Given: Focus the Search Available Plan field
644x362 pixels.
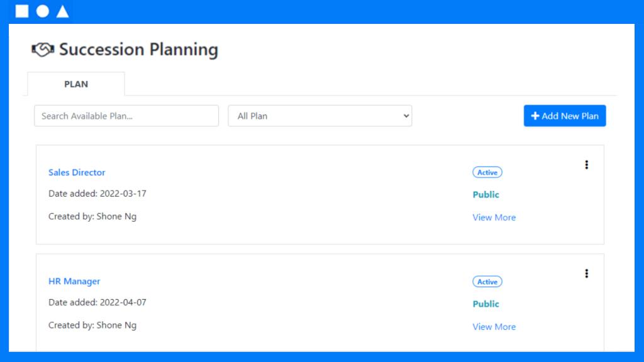Looking at the screenshot, I should (126, 116).
